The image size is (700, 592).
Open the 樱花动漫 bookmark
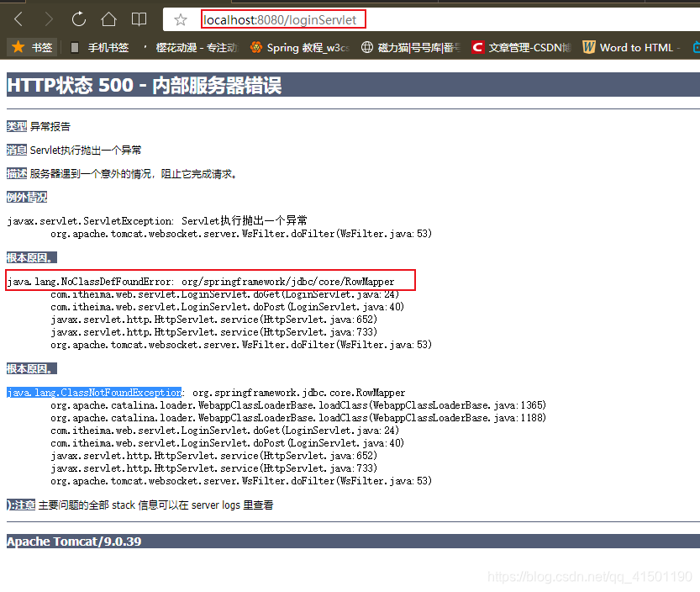pos(195,48)
